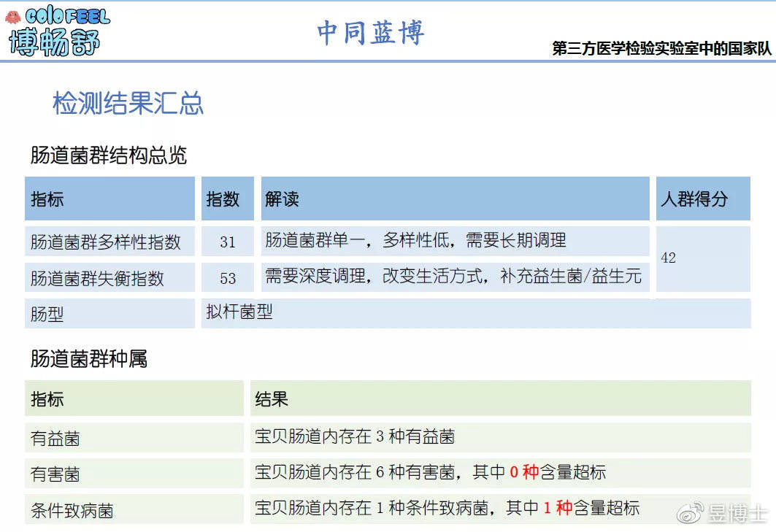Select the 肠道菌群失衡指数 row label

(x=110, y=277)
